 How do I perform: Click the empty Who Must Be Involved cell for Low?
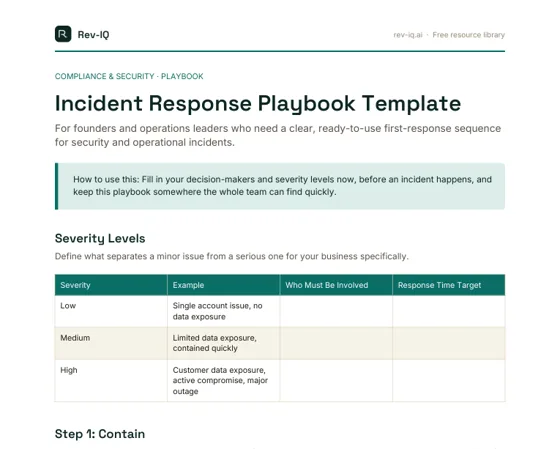click(x=336, y=311)
